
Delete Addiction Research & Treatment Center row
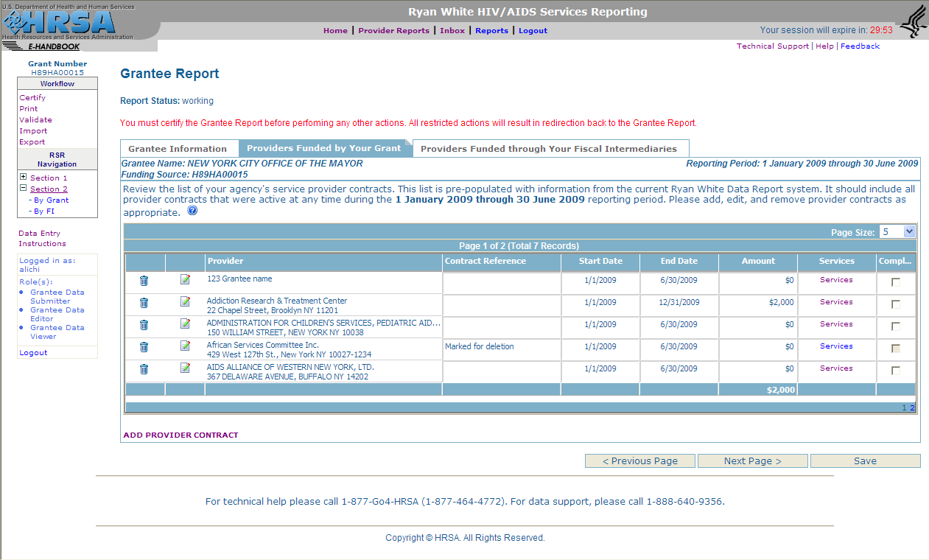(144, 303)
